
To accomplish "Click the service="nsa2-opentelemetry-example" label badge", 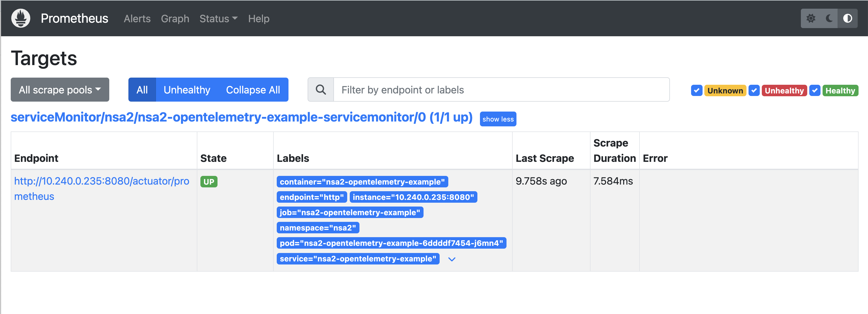I will coord(358,259).
